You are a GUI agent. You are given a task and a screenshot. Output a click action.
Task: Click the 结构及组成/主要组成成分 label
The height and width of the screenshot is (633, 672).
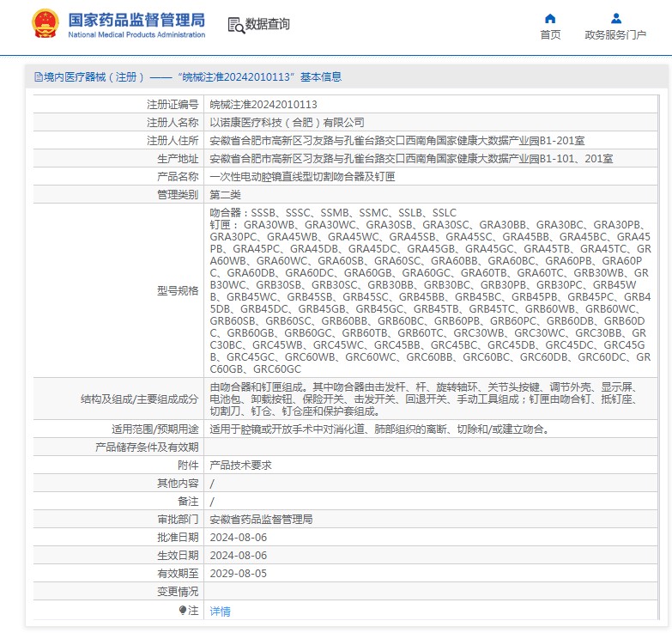[x=139, y=399]
